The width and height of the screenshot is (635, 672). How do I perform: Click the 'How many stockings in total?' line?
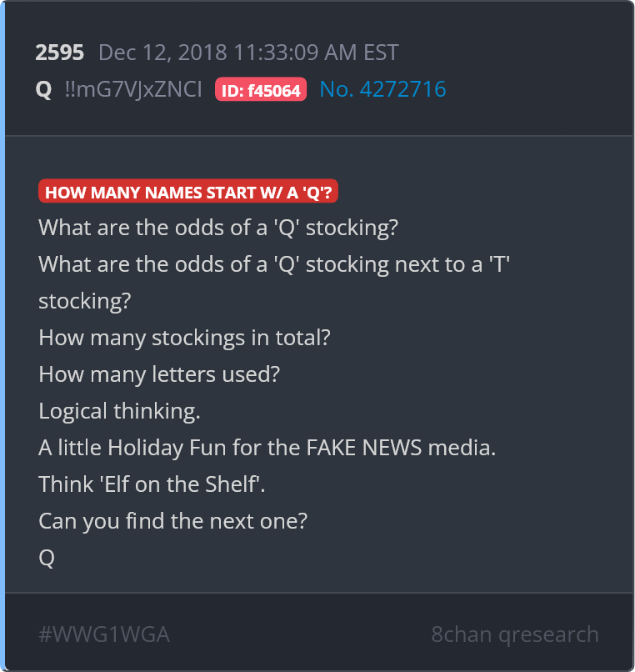pos(184,338)
